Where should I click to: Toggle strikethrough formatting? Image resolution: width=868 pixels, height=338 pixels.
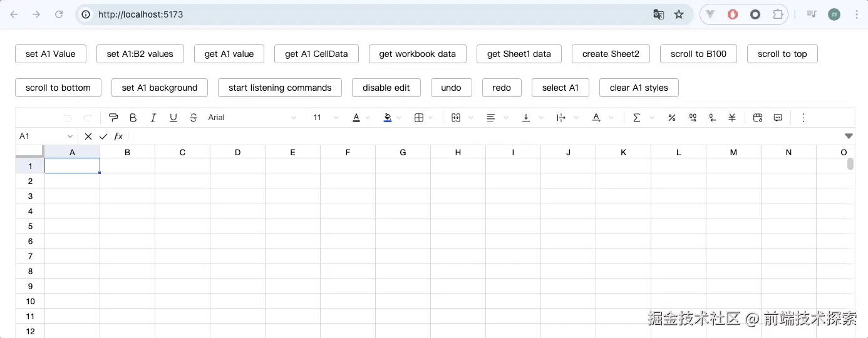pyautogui.click(x=194, y=118)
